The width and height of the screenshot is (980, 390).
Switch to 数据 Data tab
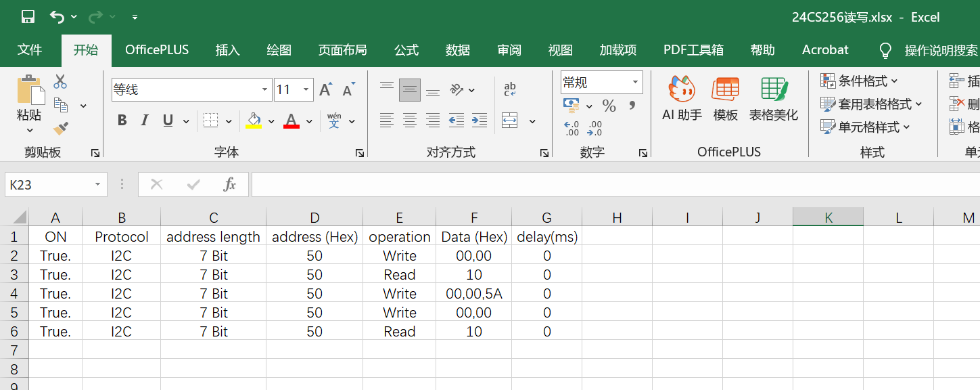tap(458, 50)
